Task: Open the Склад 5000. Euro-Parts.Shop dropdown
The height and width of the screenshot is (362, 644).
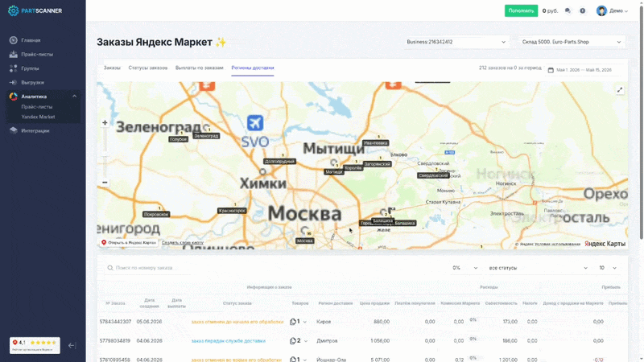Action: coord(572,42)
